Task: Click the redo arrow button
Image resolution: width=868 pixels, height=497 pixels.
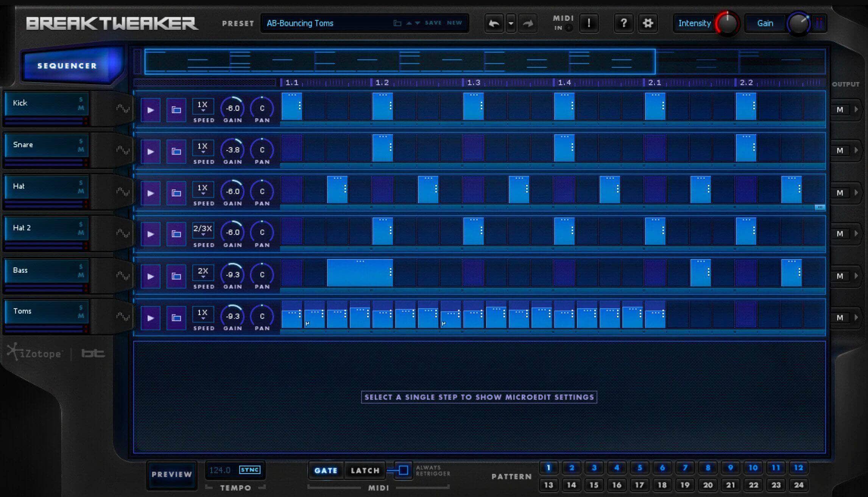Action: tap(527, 23)
